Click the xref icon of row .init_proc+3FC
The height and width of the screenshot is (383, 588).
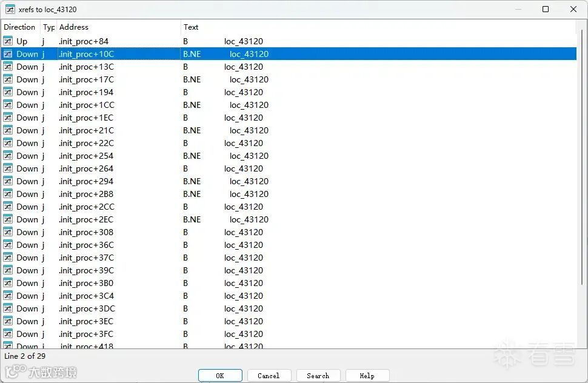click(x=8, y=334)
